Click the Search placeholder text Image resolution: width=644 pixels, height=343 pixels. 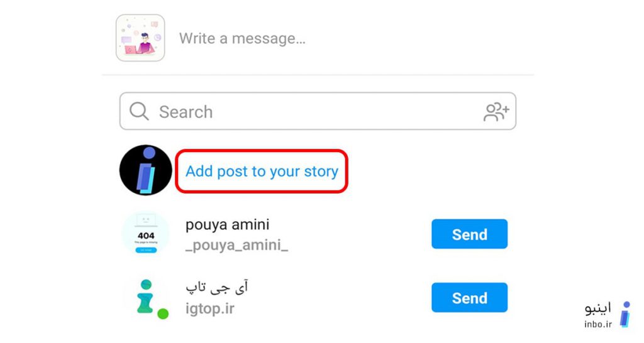click(186, 112)
